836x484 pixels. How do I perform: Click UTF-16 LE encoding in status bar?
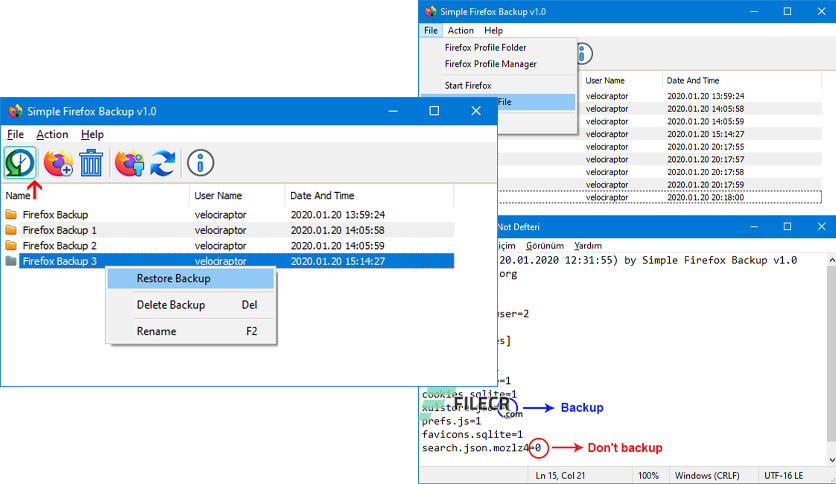pos(783,475)
